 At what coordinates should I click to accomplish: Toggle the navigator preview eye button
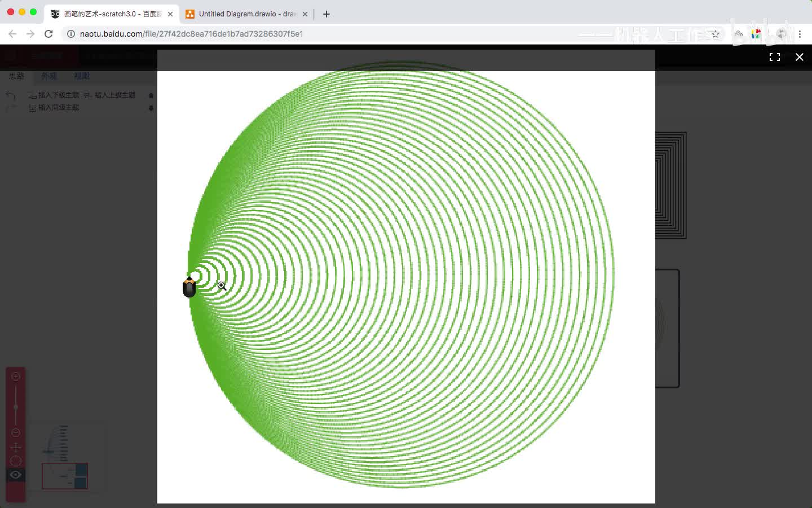click(x=16, y=475)
